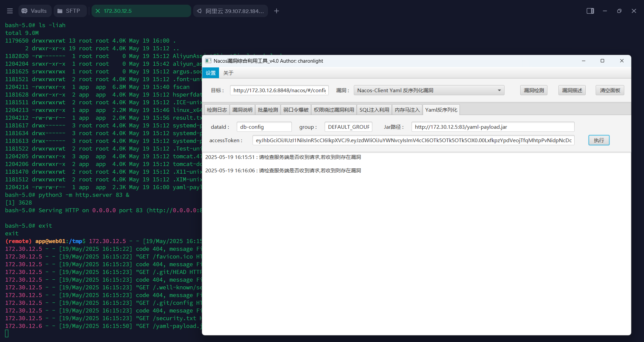Screen dimensions: 644x342
Task: Switch to the 阿里云 39.107.82.184 tab
Action: pyautogui.click(x=230, y=11)
